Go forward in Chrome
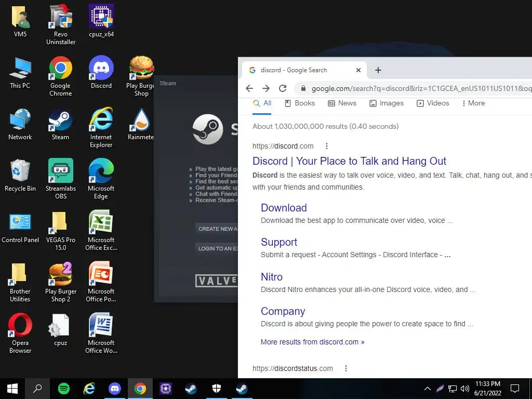 tap(266, 88)
